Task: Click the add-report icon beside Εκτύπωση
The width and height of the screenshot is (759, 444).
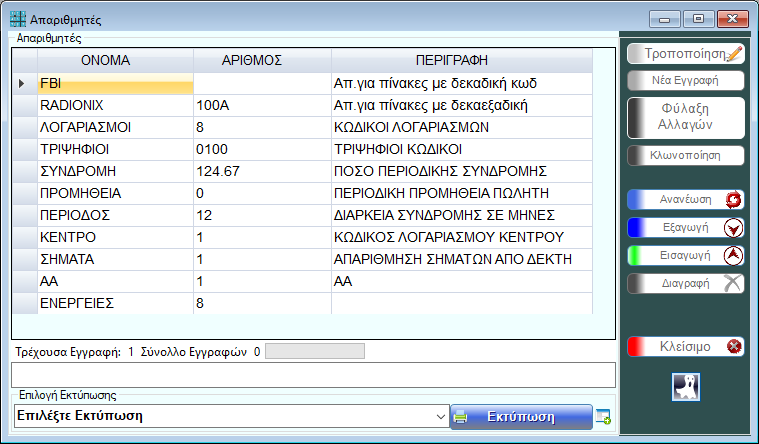Action: pos(602,417)
